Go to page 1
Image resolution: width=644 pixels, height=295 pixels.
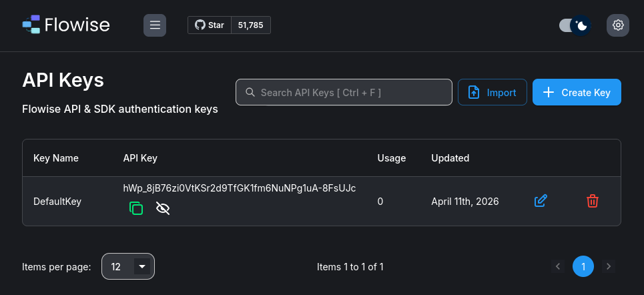tap(583, 266)
